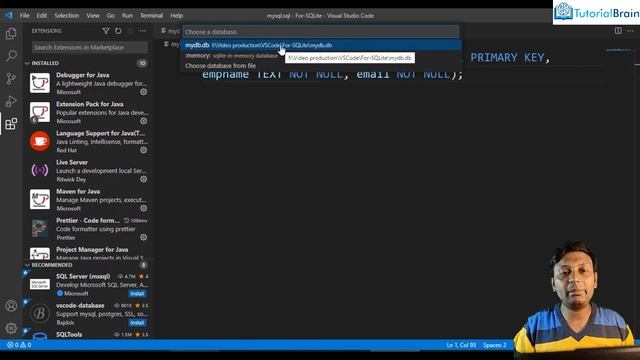Split the editor to the right

pos(618,31)
